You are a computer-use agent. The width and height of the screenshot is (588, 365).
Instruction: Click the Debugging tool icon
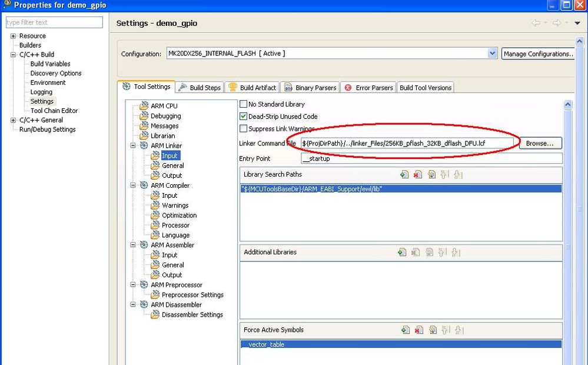(x=144, y=115)
